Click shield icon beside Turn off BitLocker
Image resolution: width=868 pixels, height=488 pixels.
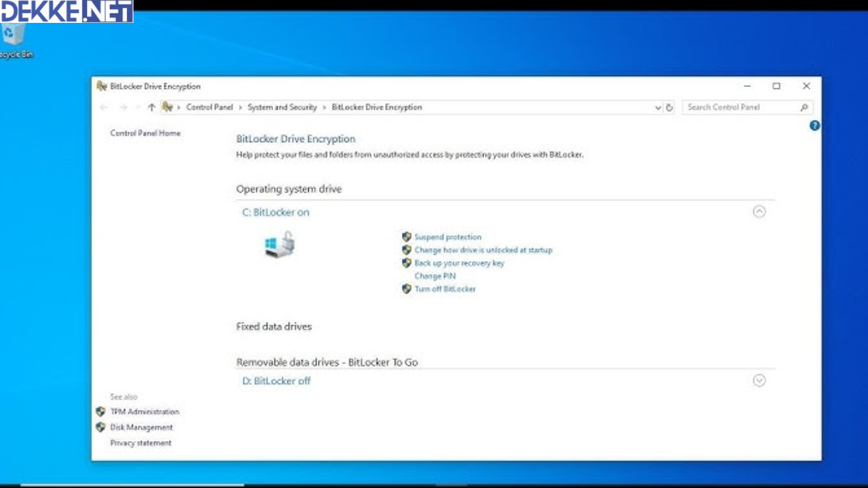pos(407,288)
